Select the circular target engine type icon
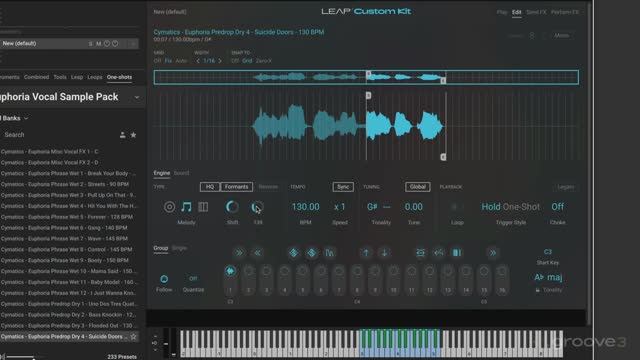 pyautogui.click(x=169, y=207)
